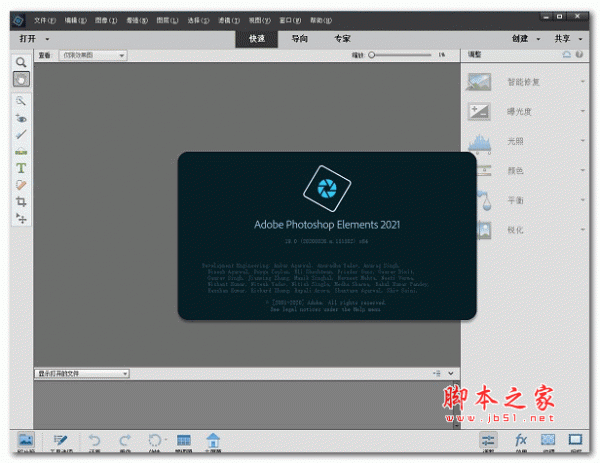The width and height of the screenshot is (600, 463).
Task: Open the 视图 menu
Action: tap(259, 20)
